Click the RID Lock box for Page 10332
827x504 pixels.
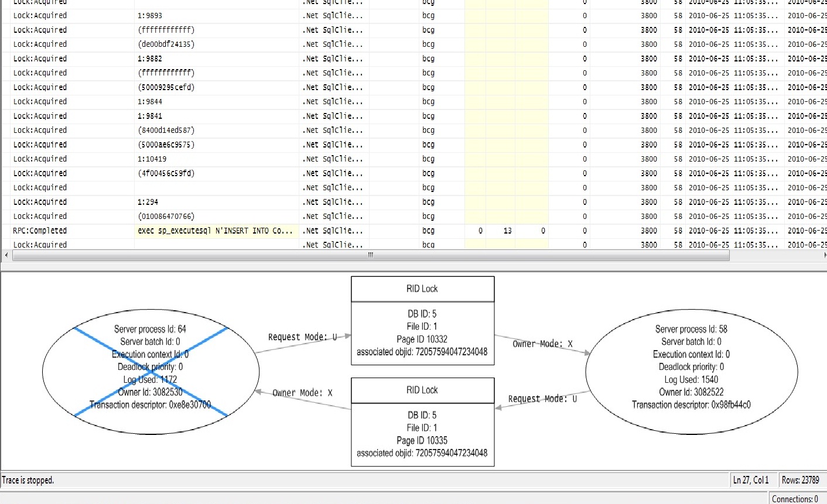(x=422, y=321)
